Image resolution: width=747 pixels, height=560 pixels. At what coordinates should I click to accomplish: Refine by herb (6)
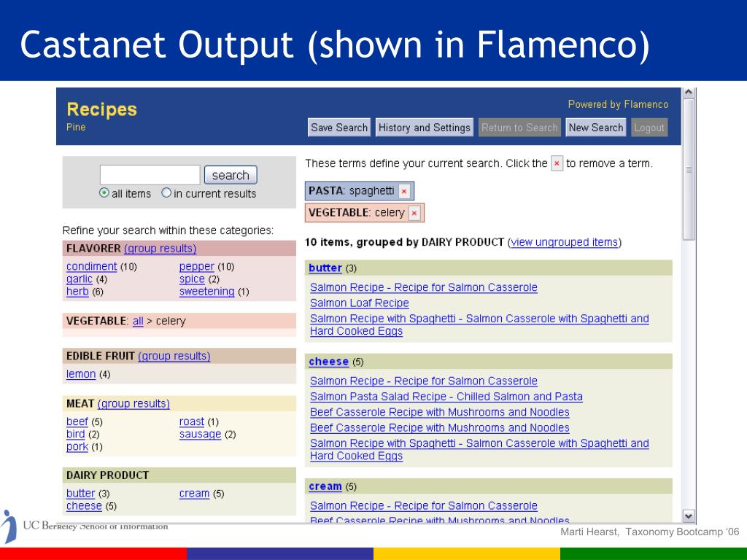pos(77,292)
